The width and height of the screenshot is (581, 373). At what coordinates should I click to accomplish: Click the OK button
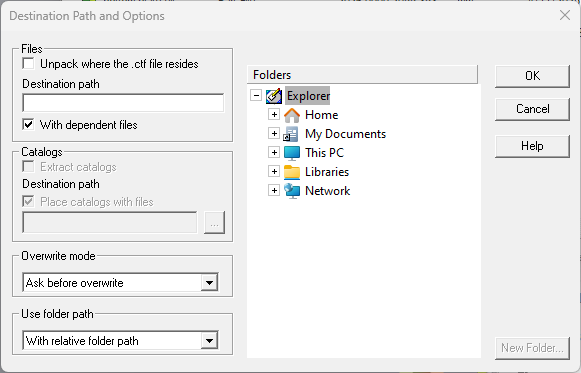click(532, 76)
